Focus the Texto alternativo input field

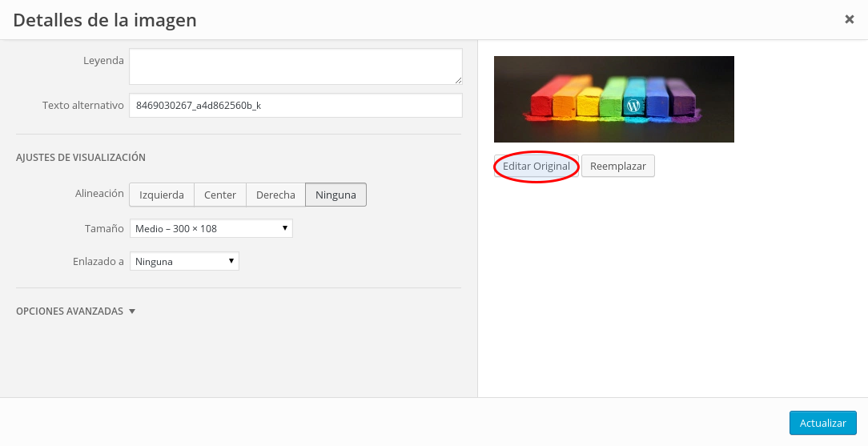[x=295, y=106]
